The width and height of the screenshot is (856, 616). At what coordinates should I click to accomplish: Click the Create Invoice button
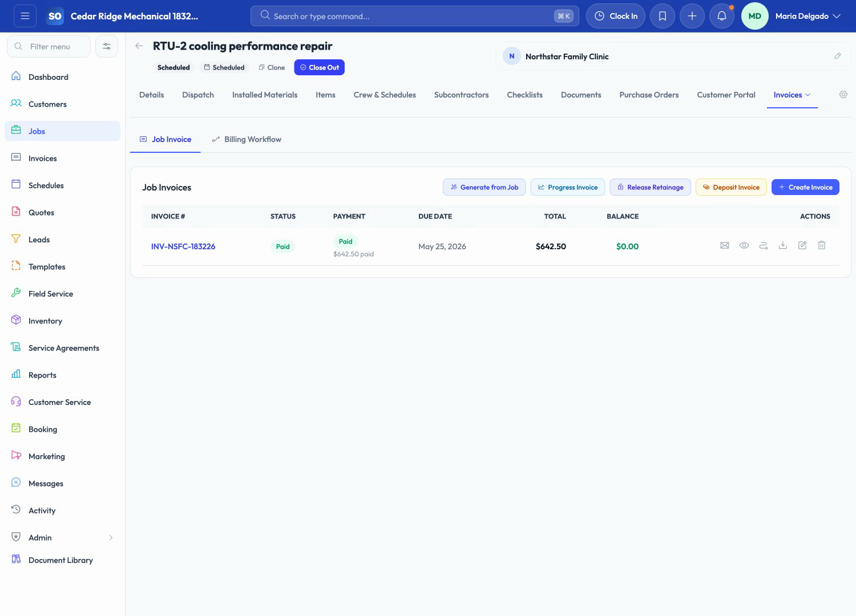pyautogui.click(x=805, y=187)
